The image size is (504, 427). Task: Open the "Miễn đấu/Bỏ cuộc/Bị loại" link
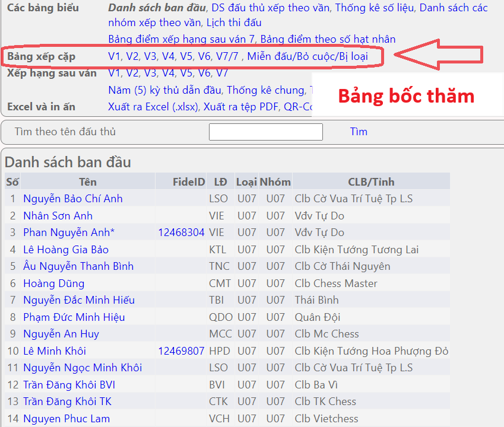(x=308, y=56)
